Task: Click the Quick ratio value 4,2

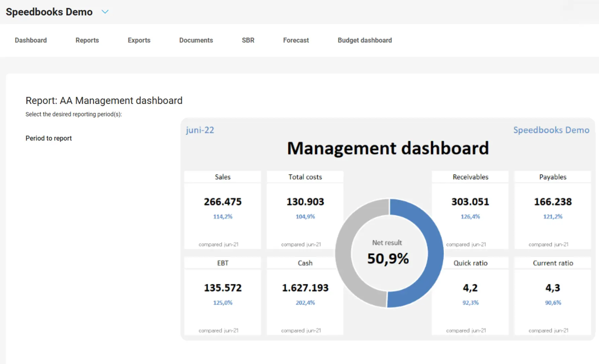Action: [470, 288]
